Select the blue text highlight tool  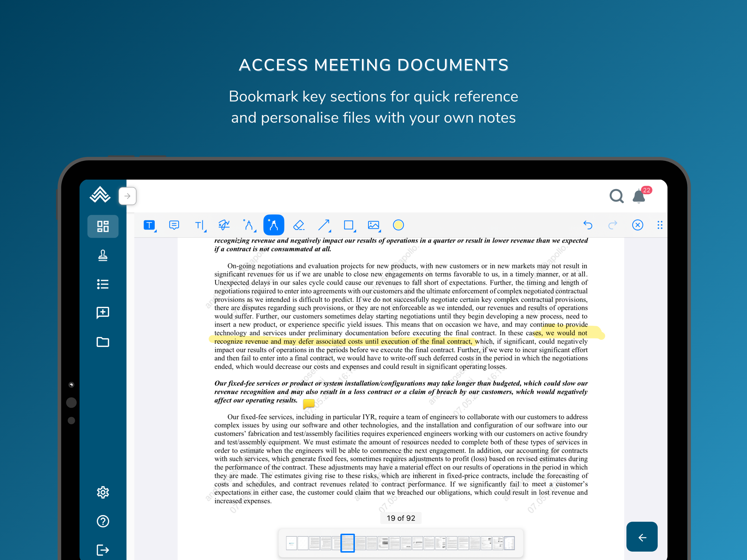click(x=149, y=225)
